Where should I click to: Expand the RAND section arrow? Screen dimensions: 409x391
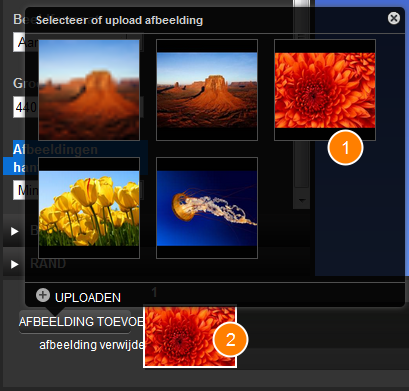14,264
